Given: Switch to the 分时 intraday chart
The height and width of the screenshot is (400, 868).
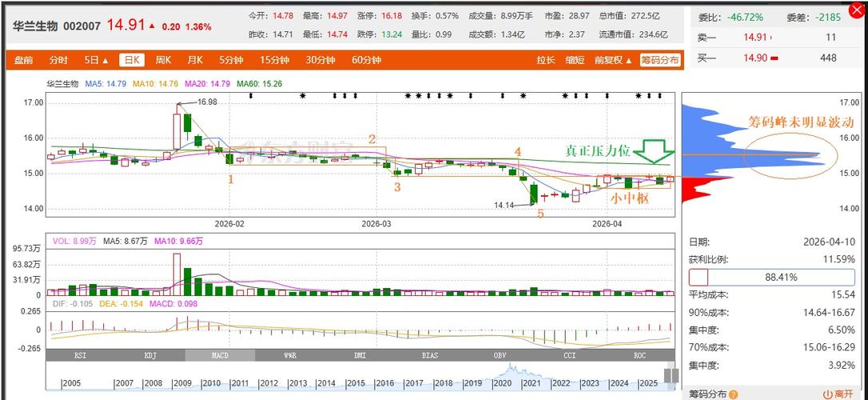Looking at the screenshot, I should (x=58, y=60).
